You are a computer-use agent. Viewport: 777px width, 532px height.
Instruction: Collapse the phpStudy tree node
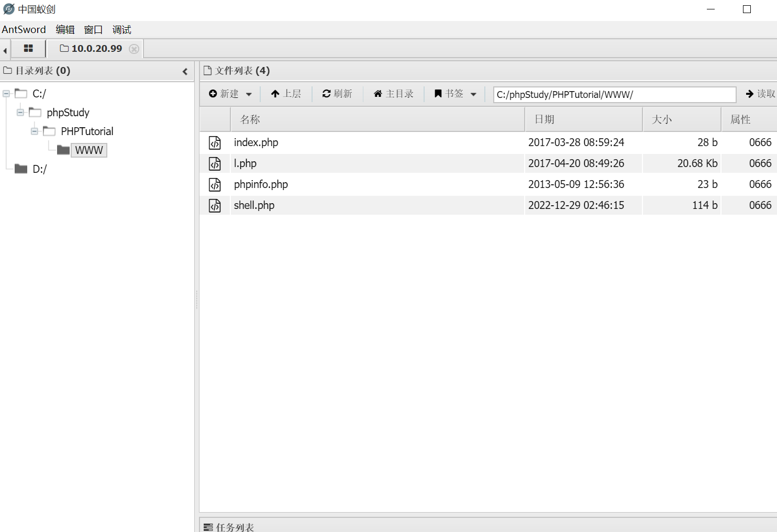pyautogui.click(x=20, y=113)
